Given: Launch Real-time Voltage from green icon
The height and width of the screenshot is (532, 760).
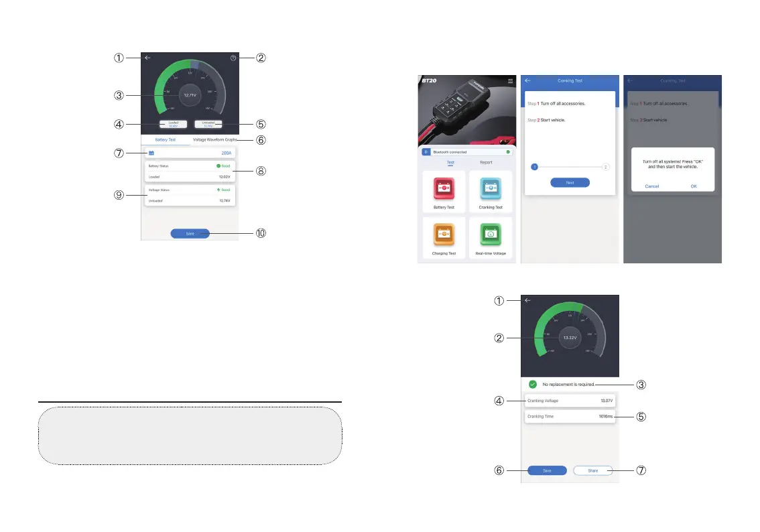Looking at the screenshot, I should click(491, 235).
